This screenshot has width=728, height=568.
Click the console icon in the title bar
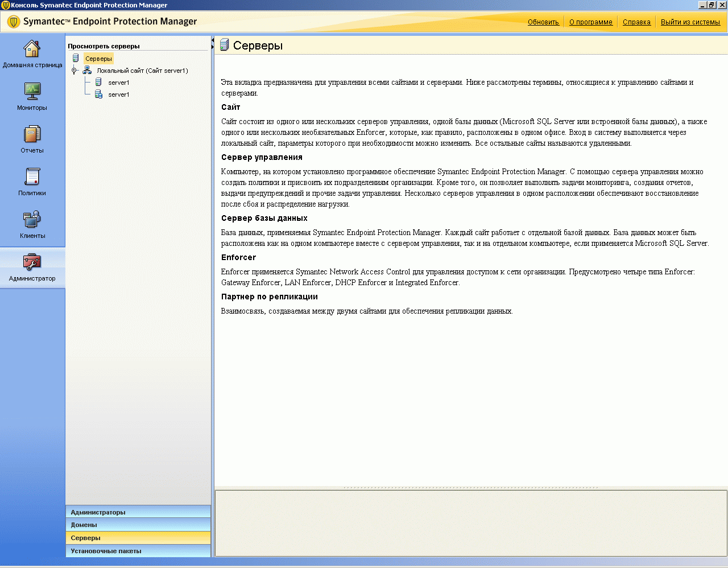click(x=5, y=5)
